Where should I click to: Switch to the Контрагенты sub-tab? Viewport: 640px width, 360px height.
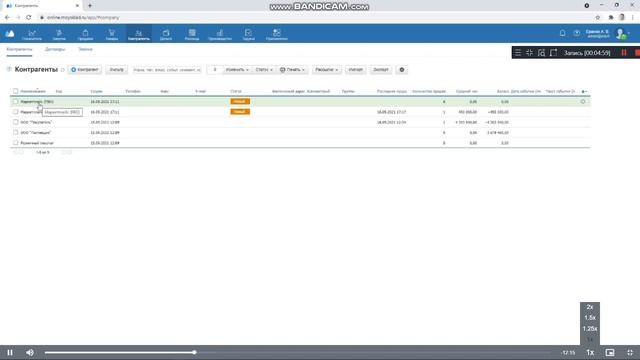[19, 49]
